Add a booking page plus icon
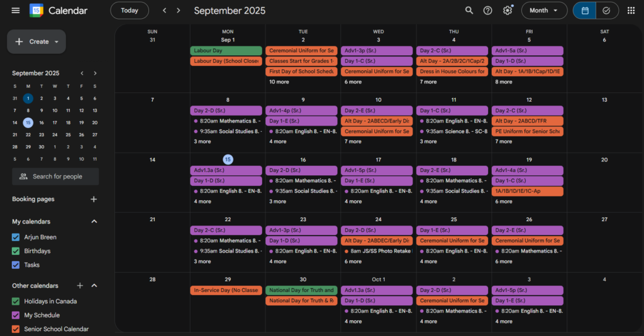 94,199
